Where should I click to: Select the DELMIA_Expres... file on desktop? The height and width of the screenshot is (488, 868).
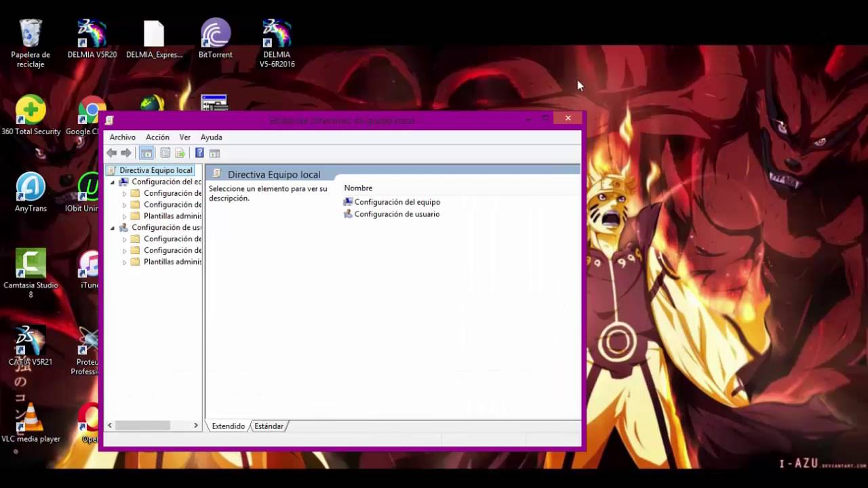154,39
